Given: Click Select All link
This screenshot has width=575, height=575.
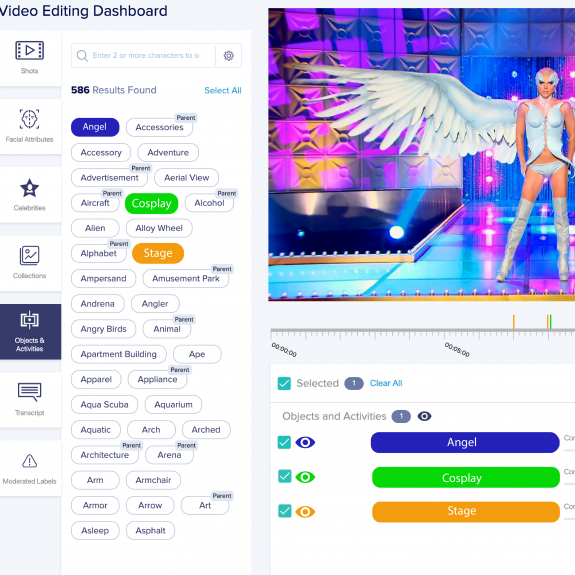Looking at the screenshot, I should pyautogui.click(x=223, y=91).
